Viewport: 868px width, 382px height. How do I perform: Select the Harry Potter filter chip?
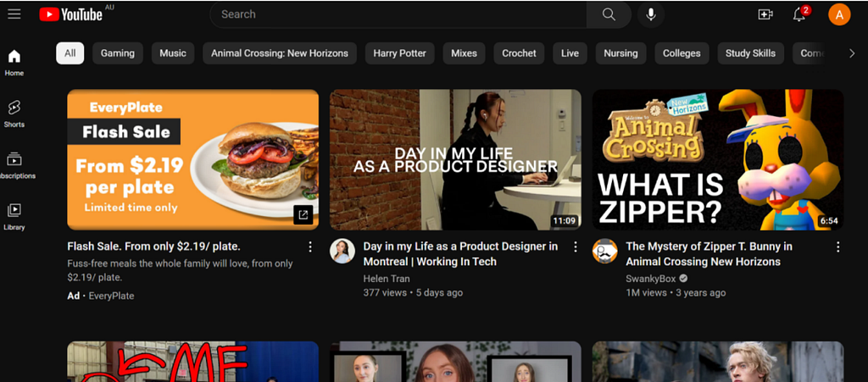400,53
